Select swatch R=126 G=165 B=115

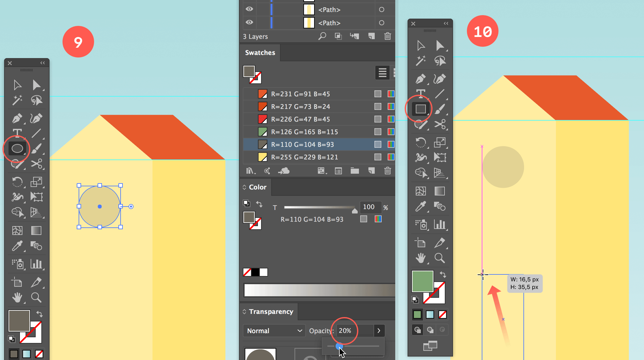(304, 132)
